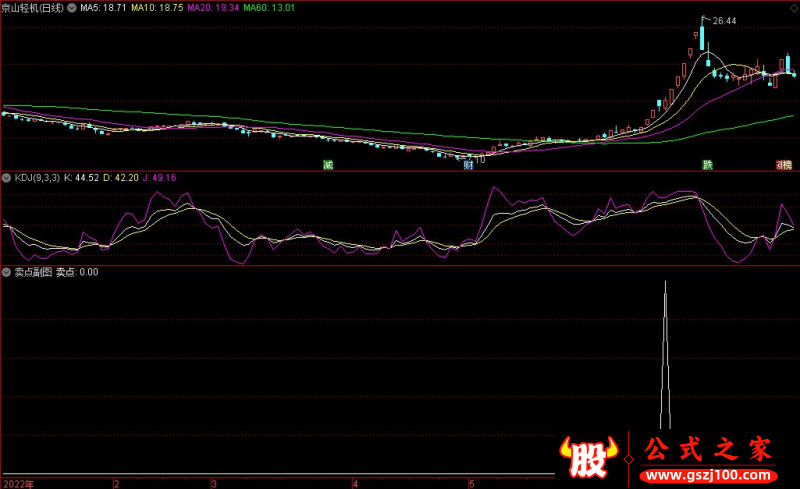Click month 4 on the time axis
The width and height of the screenshot is (800, 489).
[355, 484]
